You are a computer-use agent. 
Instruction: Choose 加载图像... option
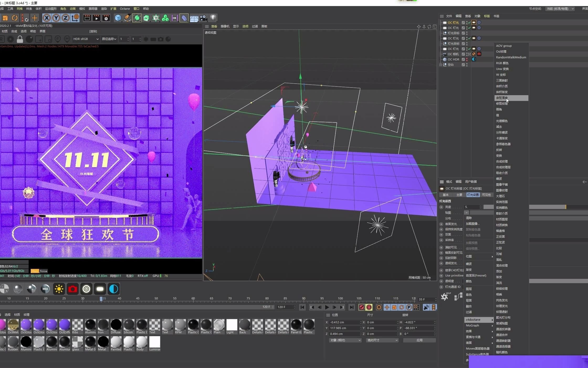pos(479,224)
